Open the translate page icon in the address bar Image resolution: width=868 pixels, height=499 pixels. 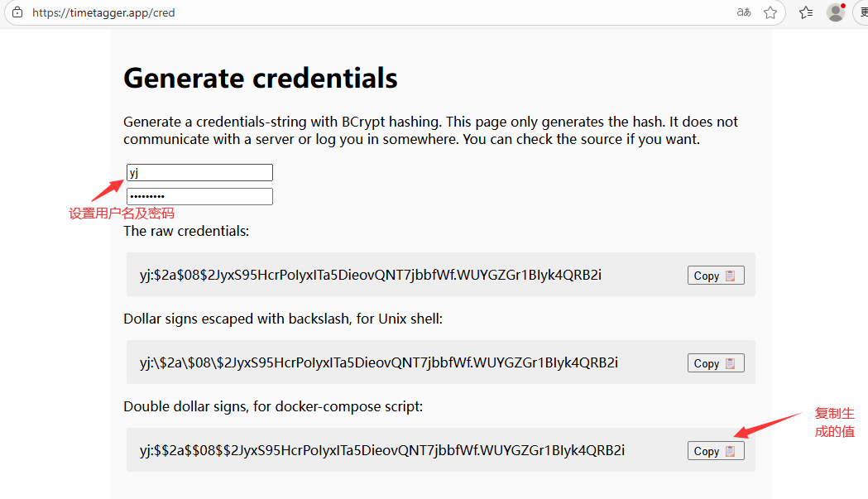coord(743,12)
